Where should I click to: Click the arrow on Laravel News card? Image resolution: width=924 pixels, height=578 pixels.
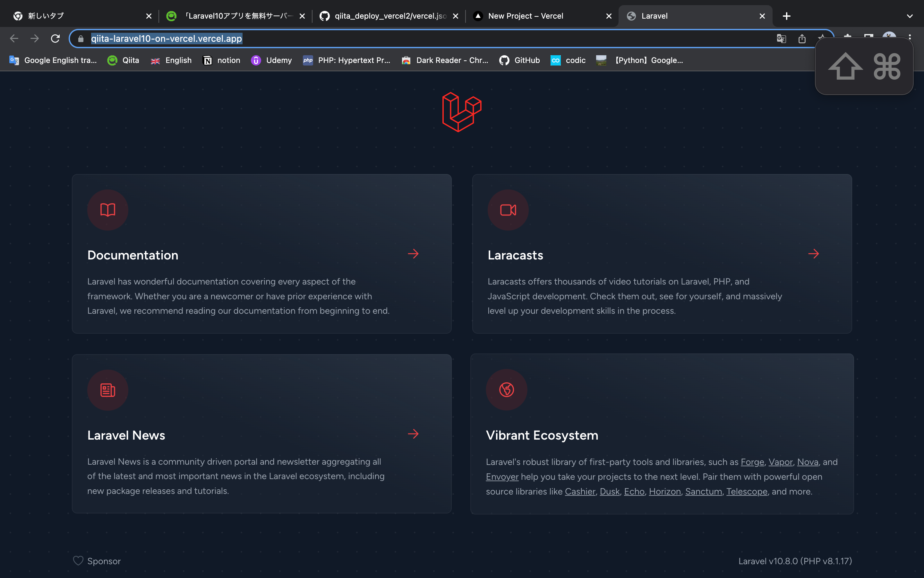coord(413,434)
